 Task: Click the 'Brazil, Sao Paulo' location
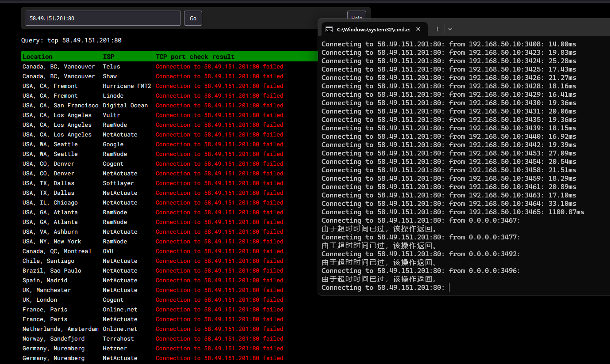click(x=52, y=271)
